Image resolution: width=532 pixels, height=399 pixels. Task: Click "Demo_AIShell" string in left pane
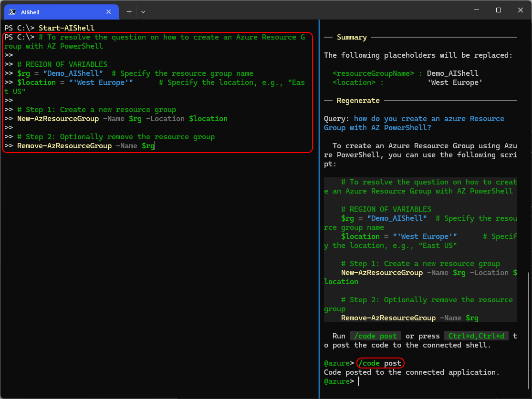click(73, 73)
